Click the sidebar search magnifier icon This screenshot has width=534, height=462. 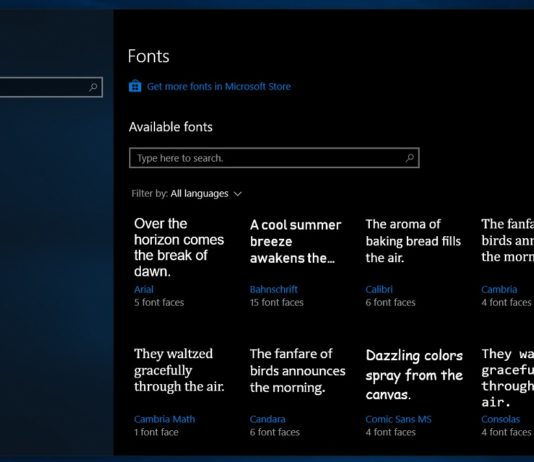[x=93, y=87]
